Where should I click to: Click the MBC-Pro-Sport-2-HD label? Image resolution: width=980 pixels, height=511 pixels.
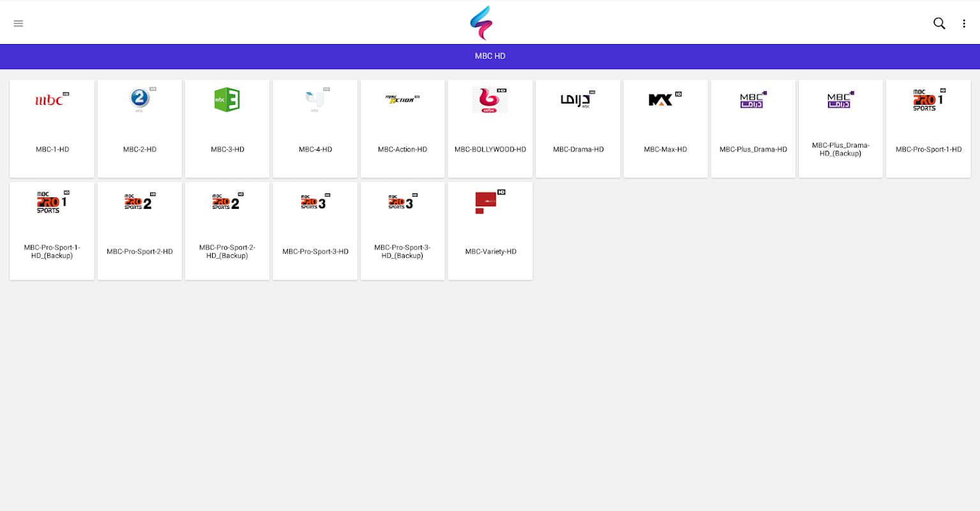pyautogui.click(x=140, y=252)
